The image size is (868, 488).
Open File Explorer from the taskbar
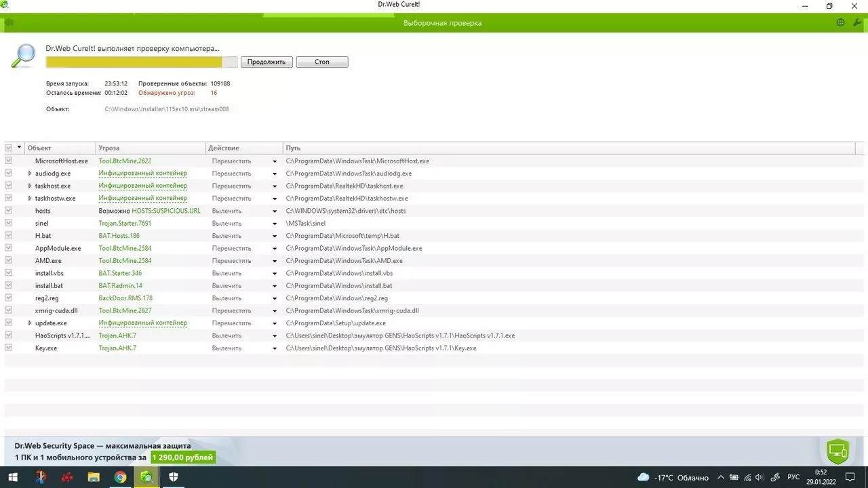point(94,477)
